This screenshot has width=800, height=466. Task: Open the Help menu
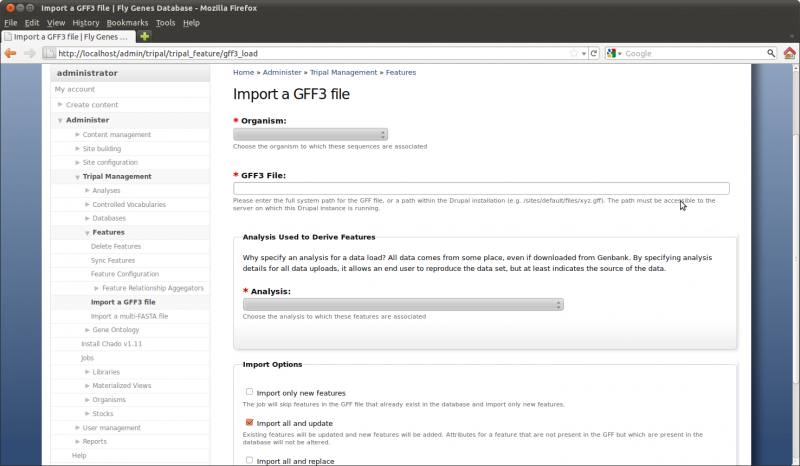pyautogui.click(x=191, y=22)
